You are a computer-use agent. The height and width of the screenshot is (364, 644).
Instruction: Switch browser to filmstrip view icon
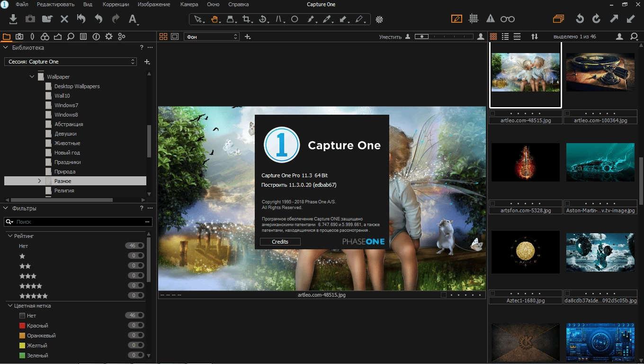click(x=517, y=36)
